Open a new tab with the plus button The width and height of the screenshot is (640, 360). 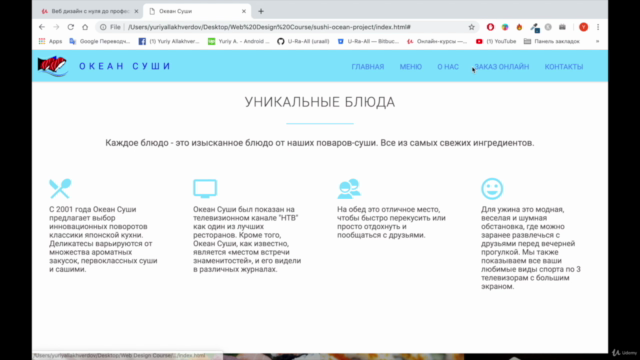tap(261, 11)
